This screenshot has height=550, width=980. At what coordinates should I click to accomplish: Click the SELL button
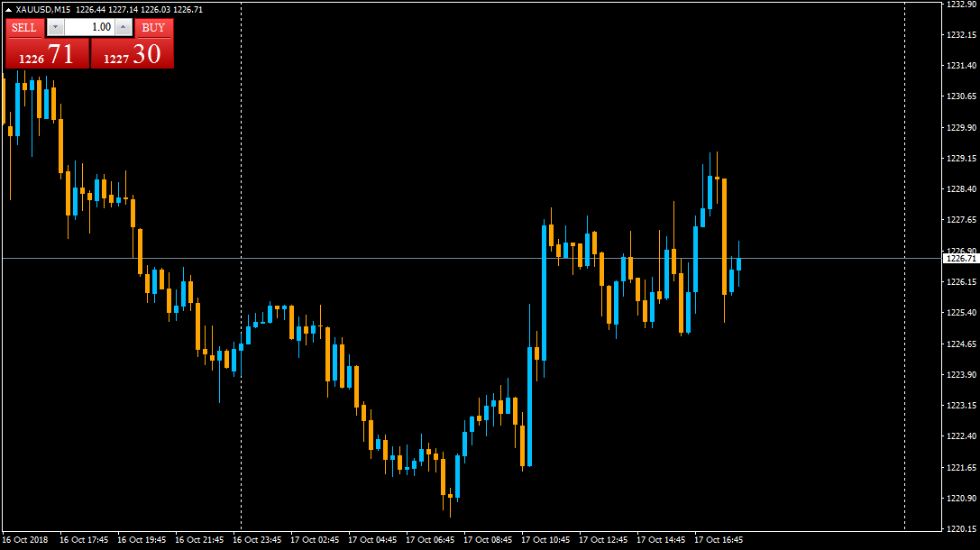pyautogui.click(x=23, y=27)
